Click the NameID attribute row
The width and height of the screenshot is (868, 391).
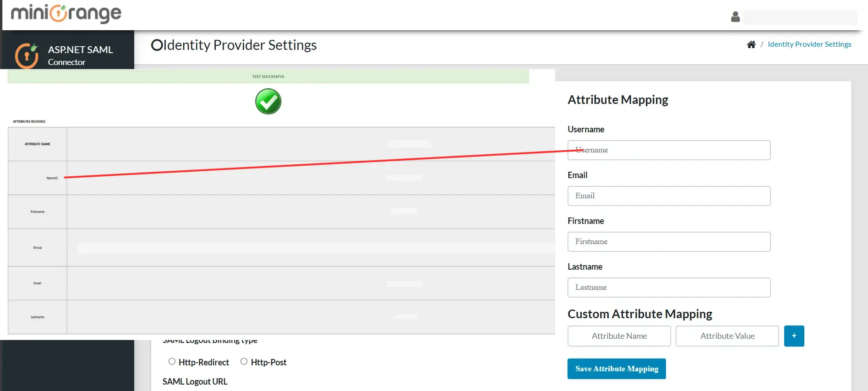coord(52,178)
